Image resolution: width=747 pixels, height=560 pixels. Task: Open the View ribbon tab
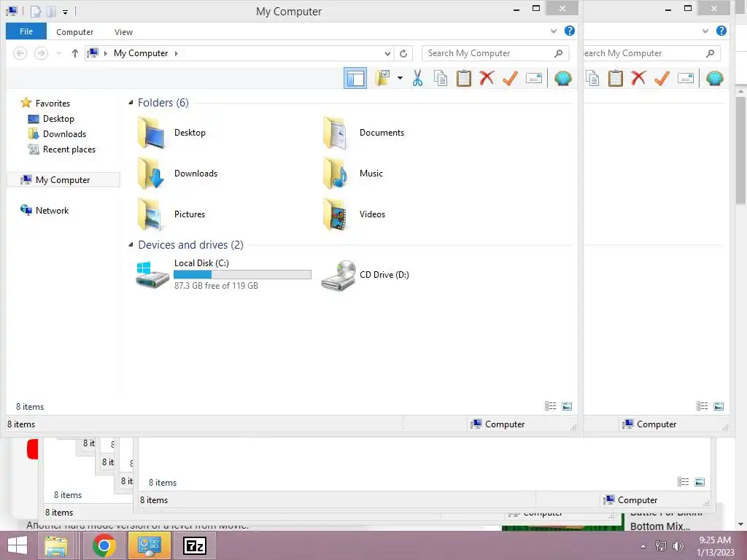123,32
